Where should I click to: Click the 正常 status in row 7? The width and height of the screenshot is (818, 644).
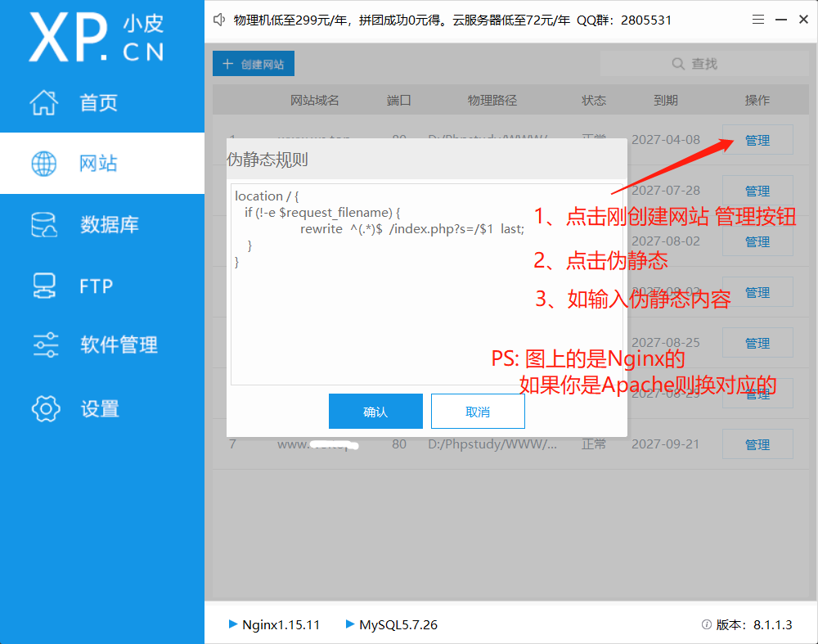594,444
